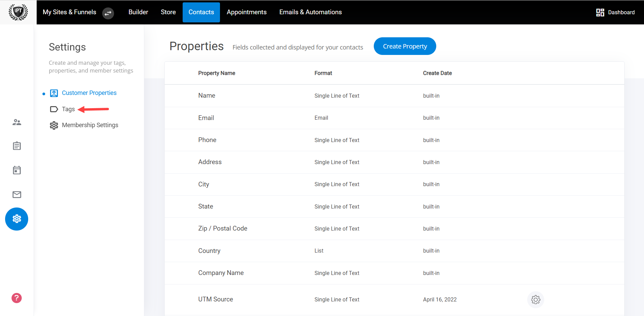Go to Appointments

pos(246,12)
